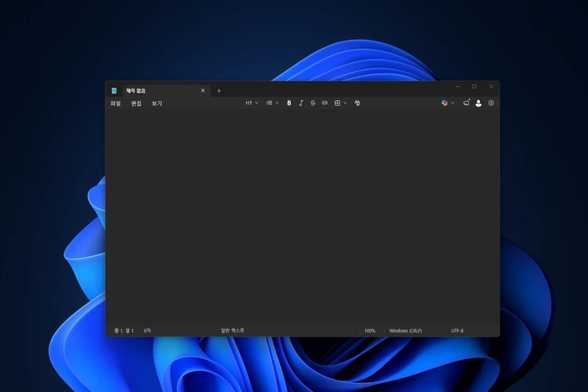Viewport: 588px width, 392px height.
Task: Open the 파일 menu
Action: point(115,104)
